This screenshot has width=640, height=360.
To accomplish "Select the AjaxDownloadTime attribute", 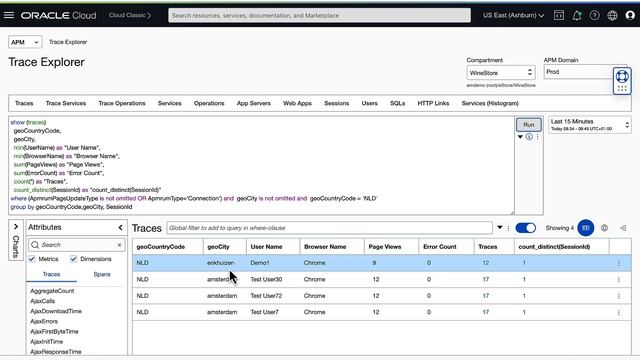I will click(56, 311).
